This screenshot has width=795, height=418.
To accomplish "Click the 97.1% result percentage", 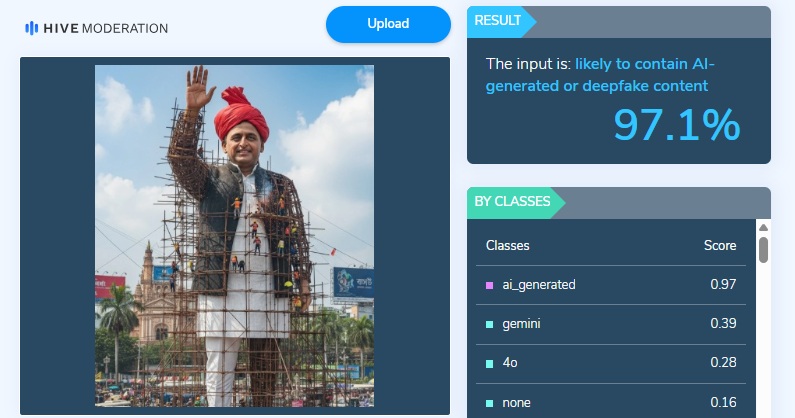I will 677,124.
